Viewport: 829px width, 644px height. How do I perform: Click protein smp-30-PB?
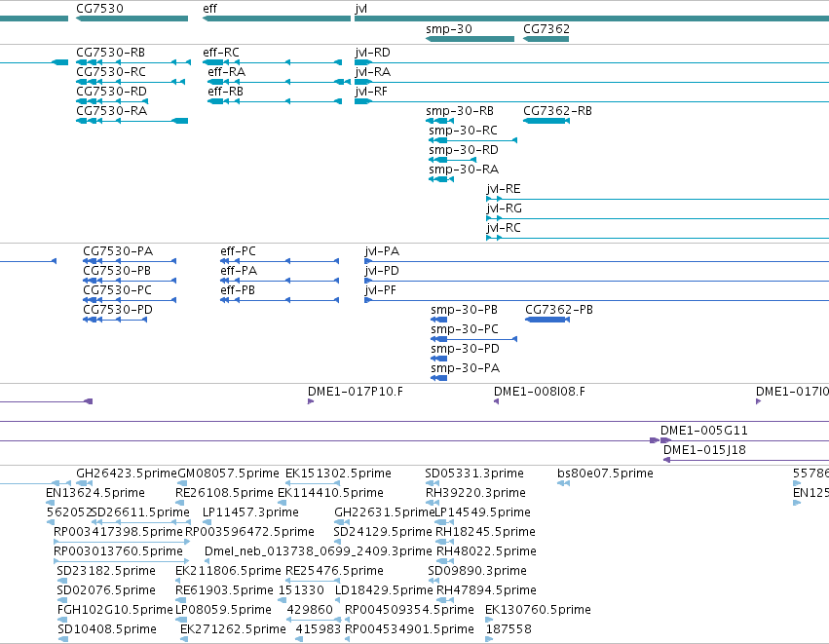(x=438, y=320)
